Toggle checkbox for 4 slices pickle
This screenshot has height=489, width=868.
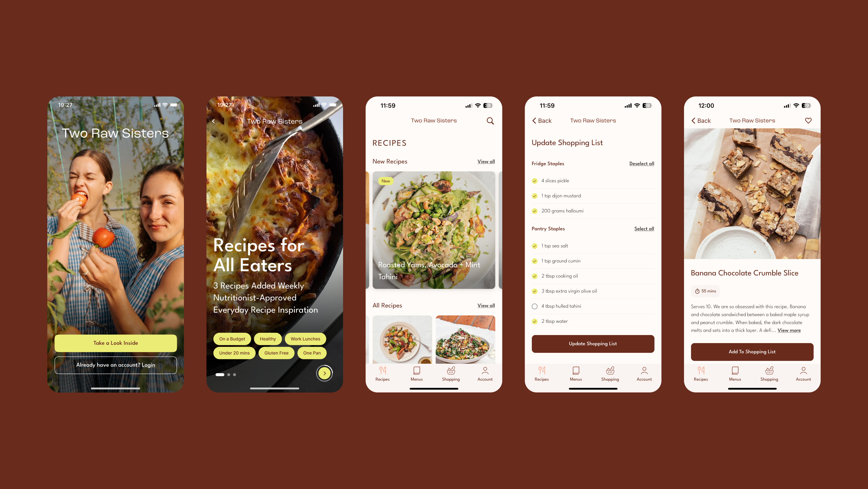[x=534, y=180]
